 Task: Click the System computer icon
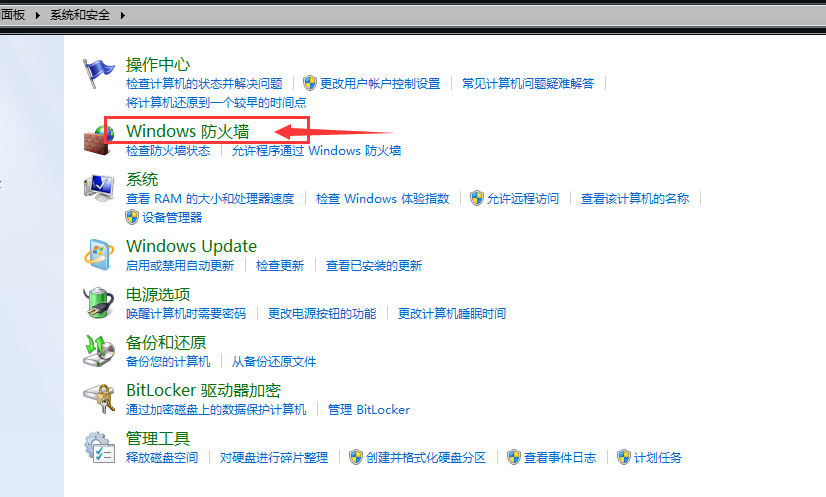click(x=99, y=189)
